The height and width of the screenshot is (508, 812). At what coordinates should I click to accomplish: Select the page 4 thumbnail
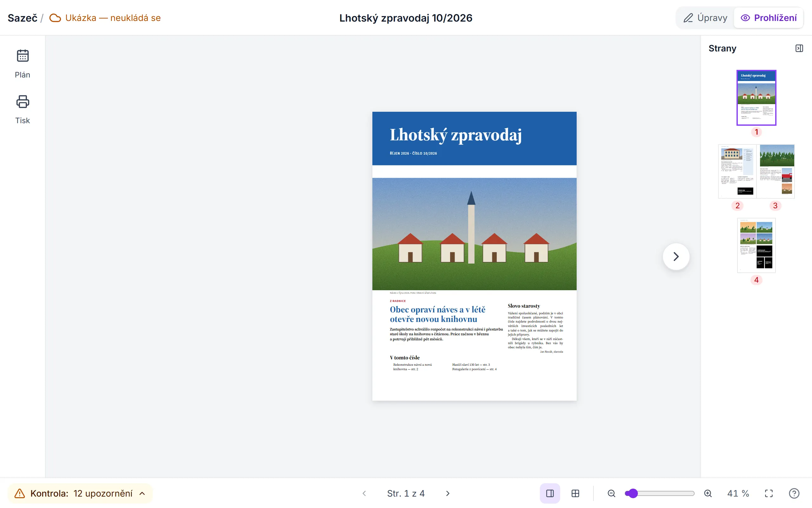756,245
